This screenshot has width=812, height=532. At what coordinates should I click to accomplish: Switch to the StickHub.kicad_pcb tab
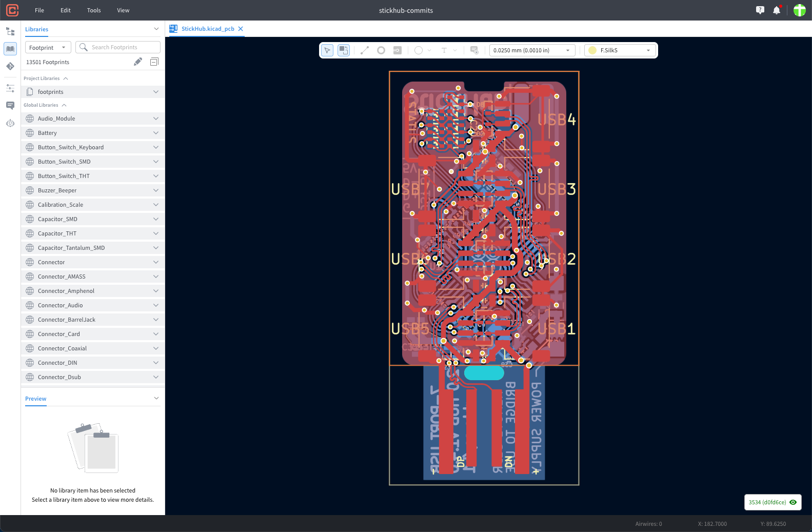click(x=207, y=29)
